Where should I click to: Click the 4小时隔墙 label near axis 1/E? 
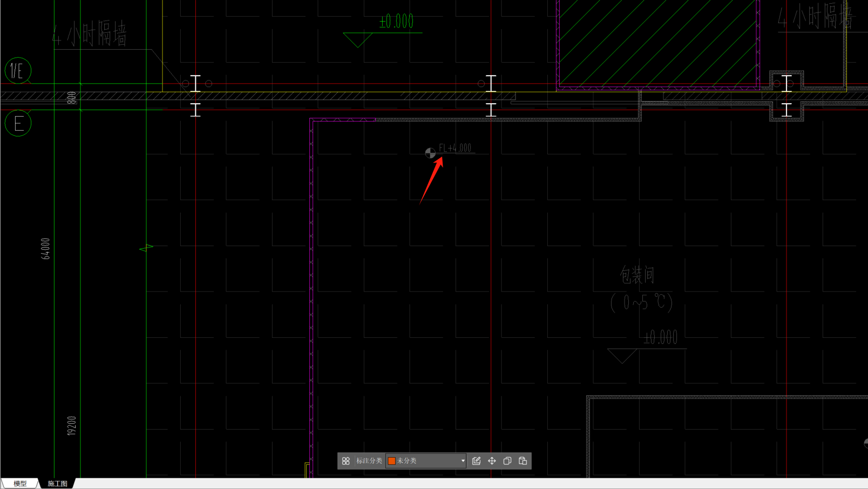90,34
